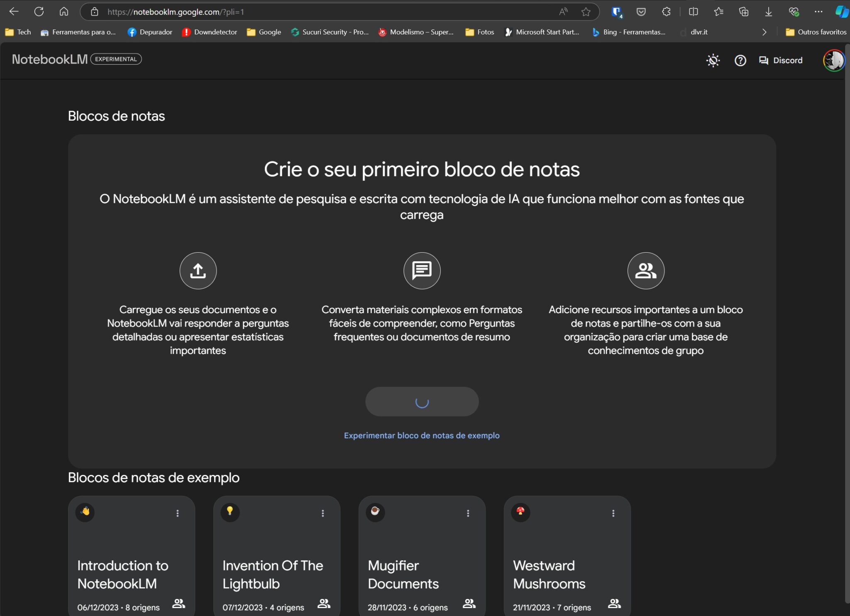
Task: Toggle split screen view icon
Action: coord(693,12)
